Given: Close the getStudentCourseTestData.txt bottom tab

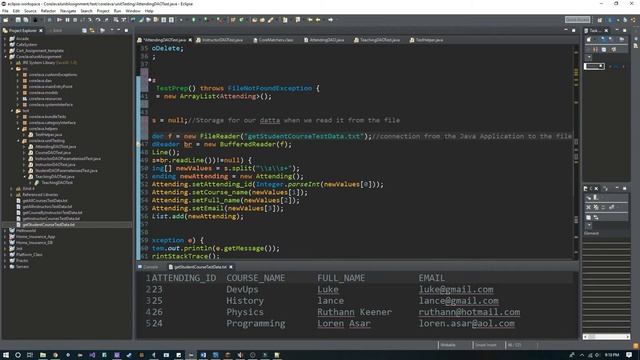Looking at the screenshot, I should coord(231,267).
